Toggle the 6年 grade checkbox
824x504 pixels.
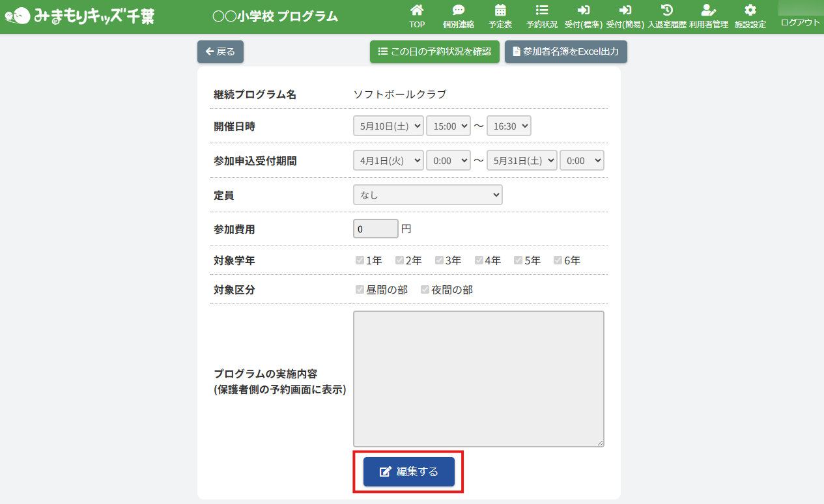pos(558,260)
